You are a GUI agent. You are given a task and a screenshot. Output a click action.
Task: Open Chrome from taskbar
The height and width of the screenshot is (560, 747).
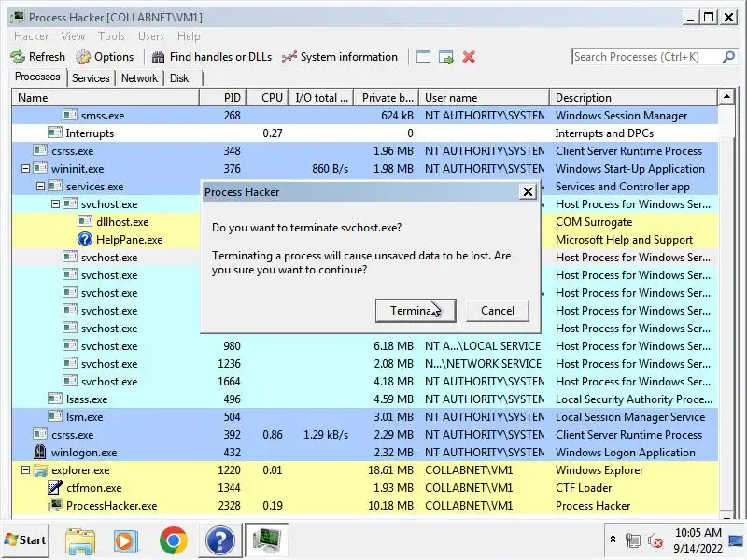pos(173,540)
